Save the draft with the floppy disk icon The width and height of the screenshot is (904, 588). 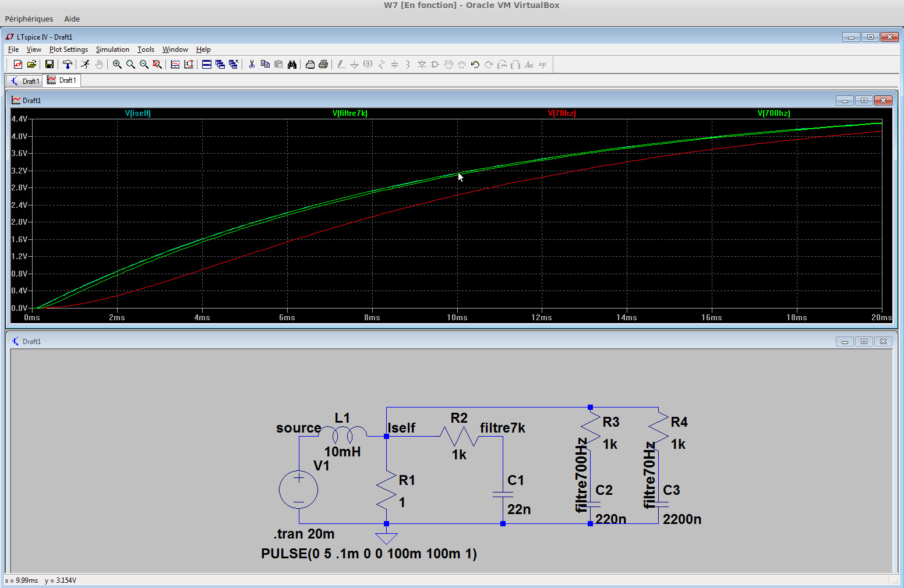pos(50,65)
